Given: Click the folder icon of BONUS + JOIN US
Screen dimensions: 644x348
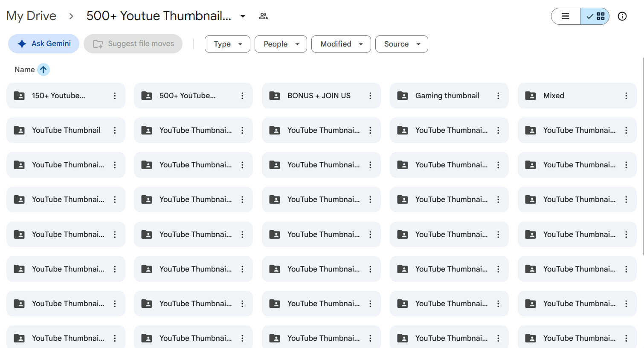Looking at the screenshot, I should click(x=275, y=96).
